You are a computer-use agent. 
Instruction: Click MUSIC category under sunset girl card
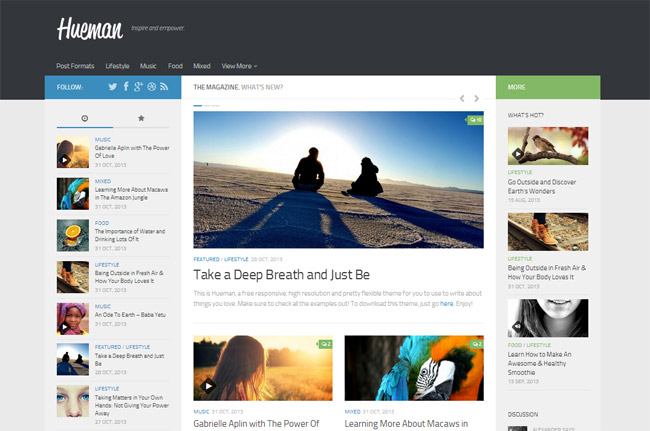point(201,412)
